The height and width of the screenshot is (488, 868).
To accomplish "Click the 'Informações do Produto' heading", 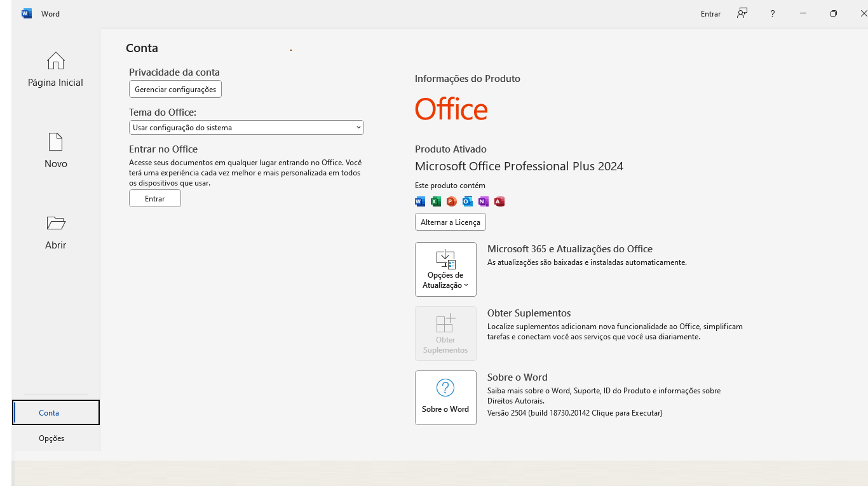I will (468, 79).
